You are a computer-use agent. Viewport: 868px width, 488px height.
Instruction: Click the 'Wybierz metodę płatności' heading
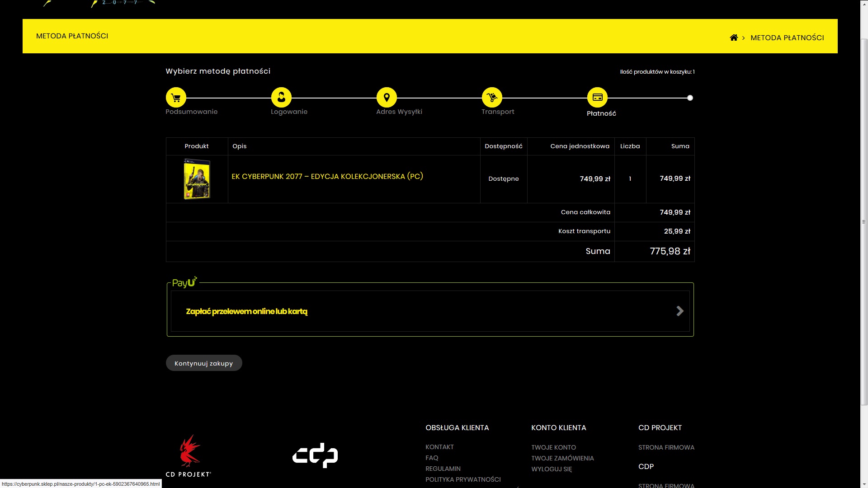[218, 71]
